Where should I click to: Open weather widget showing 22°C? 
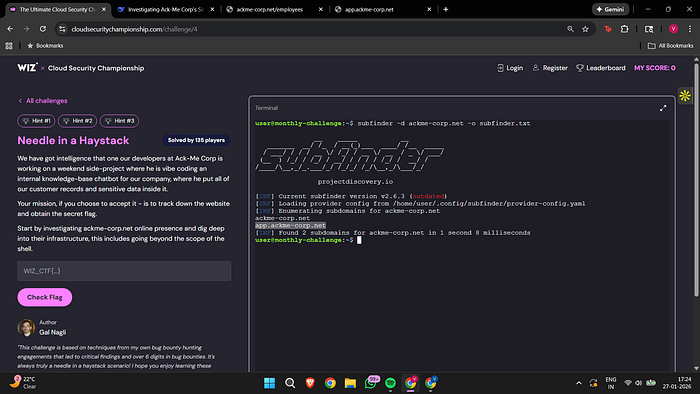pyautogui.click(x=22, y=382)
